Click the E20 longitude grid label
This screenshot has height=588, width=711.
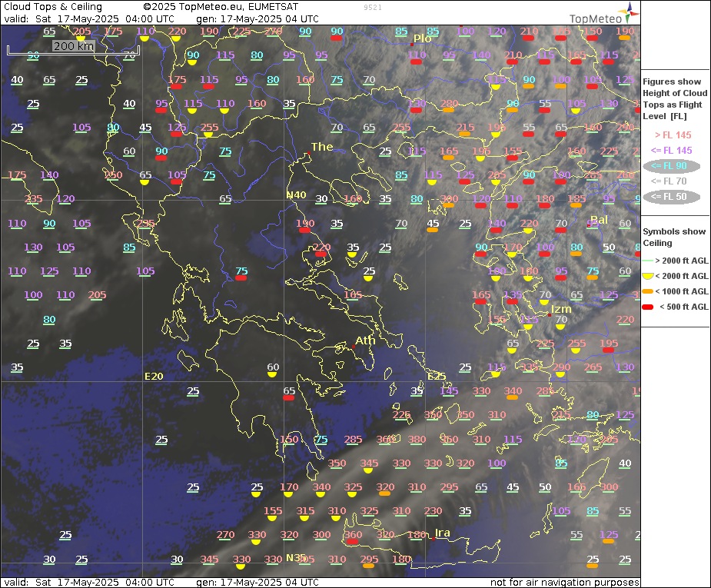(154, 377)
